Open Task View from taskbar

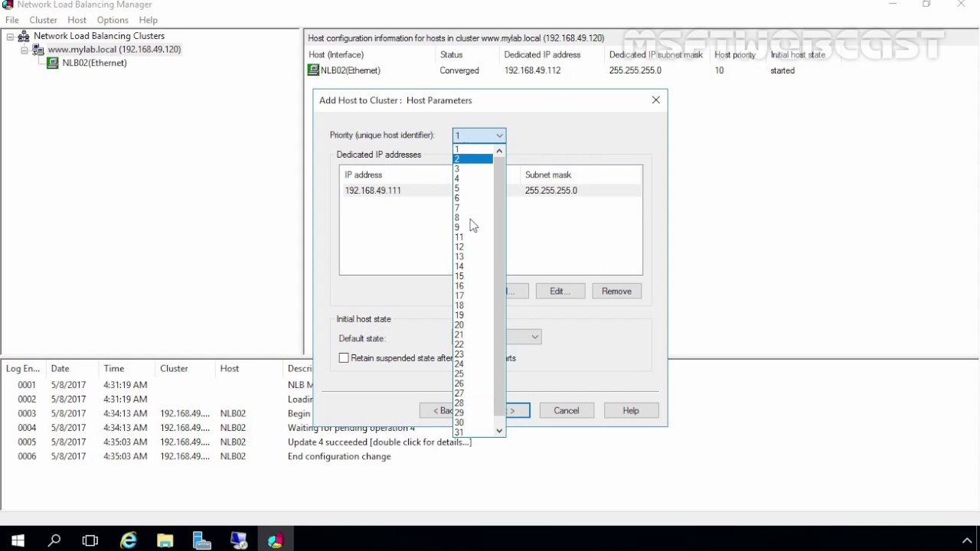(x=90, y=540)
